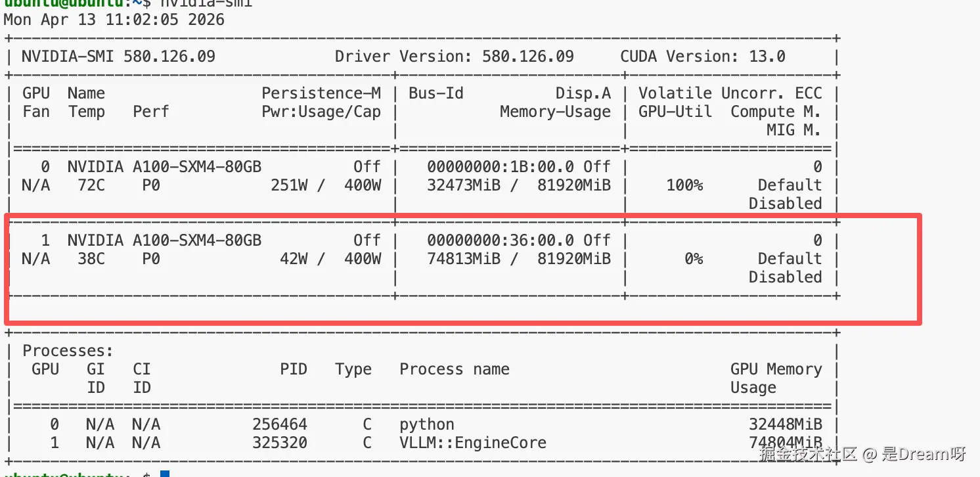Click the power usage '251W'
Image resolution: width=980 pixels, height=477 pixels.
(x=289, y=185)
